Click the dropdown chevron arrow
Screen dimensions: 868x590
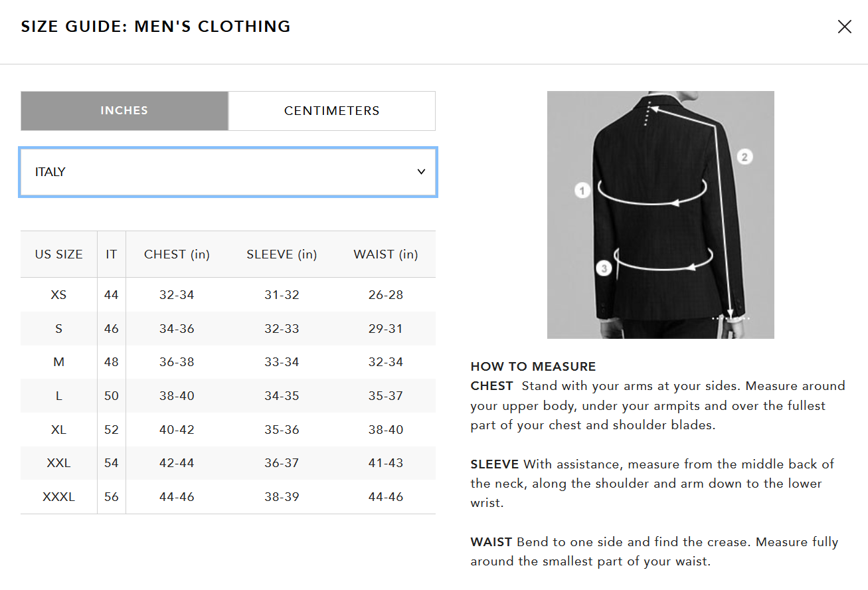pos(421,172)
